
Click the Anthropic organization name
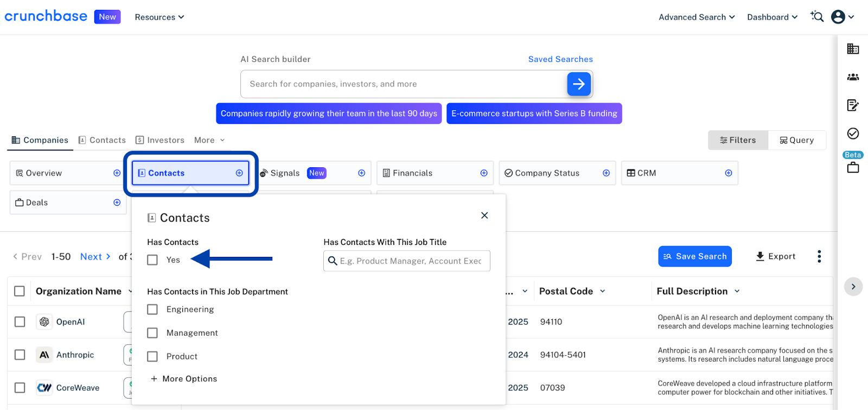pos(75,355)
